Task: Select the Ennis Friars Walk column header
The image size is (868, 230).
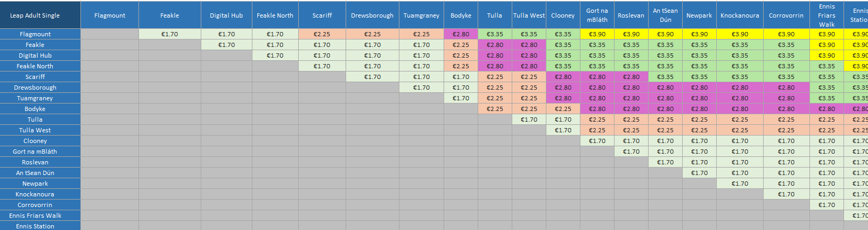Action: pyautogui.click(x=827, y=15)
